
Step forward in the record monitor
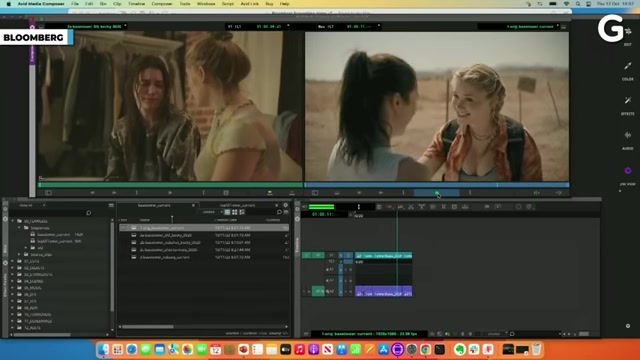pos(381,193)
